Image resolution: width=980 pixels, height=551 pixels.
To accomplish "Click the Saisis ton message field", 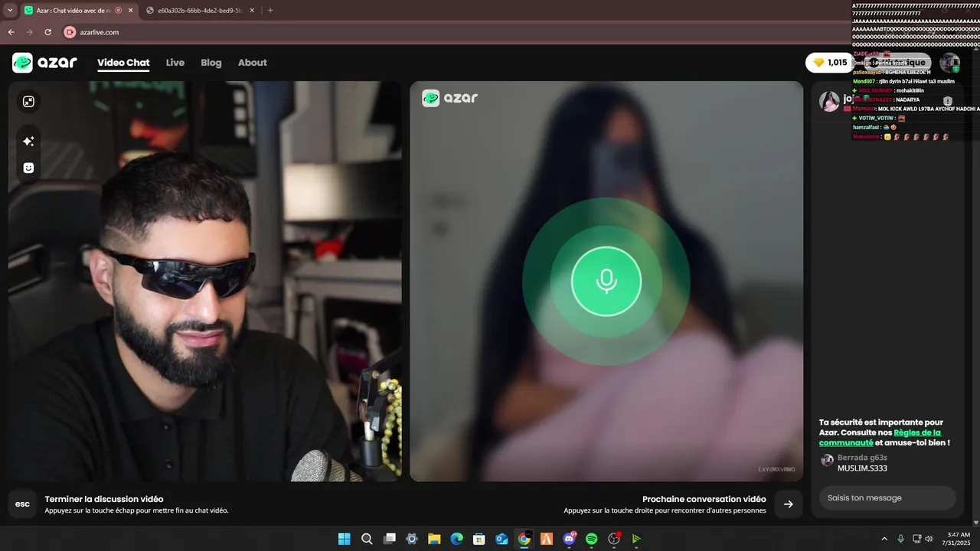I will (887, 497).
